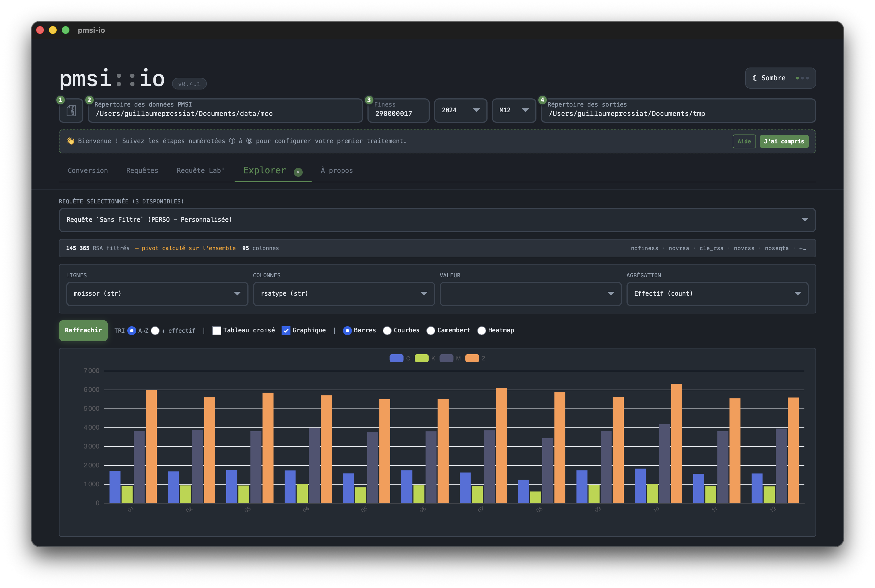This screenshot has height=588, width=875.
Task: Click the waving hand welcome icon
Action: pos(71,141)
